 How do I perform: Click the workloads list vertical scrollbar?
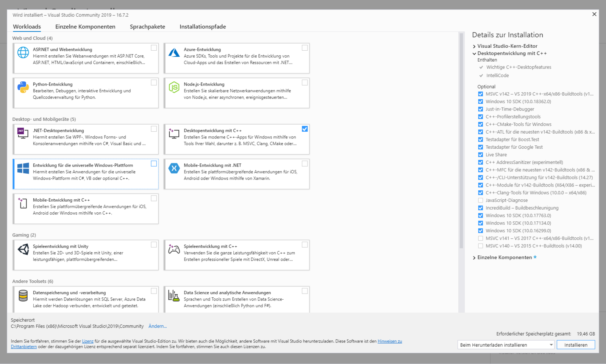click(461, 140)
